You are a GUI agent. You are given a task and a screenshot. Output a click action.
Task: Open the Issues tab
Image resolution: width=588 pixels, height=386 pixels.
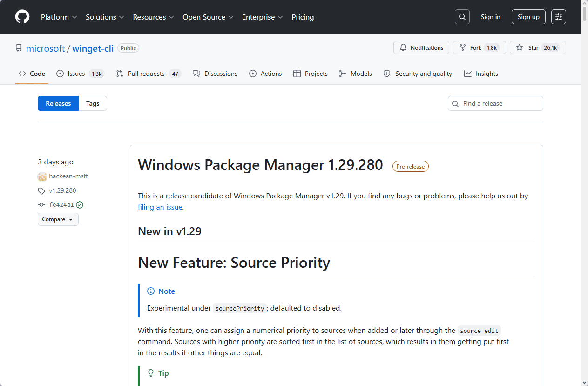(80, 74)
